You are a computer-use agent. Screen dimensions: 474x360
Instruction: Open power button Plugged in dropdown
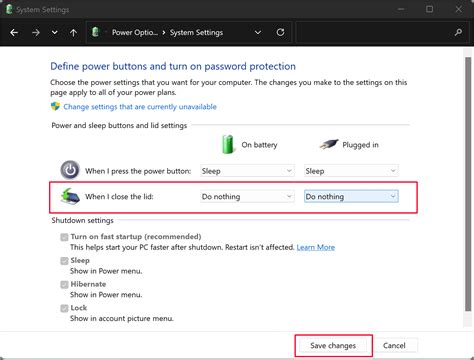click(x=351, y=171)
